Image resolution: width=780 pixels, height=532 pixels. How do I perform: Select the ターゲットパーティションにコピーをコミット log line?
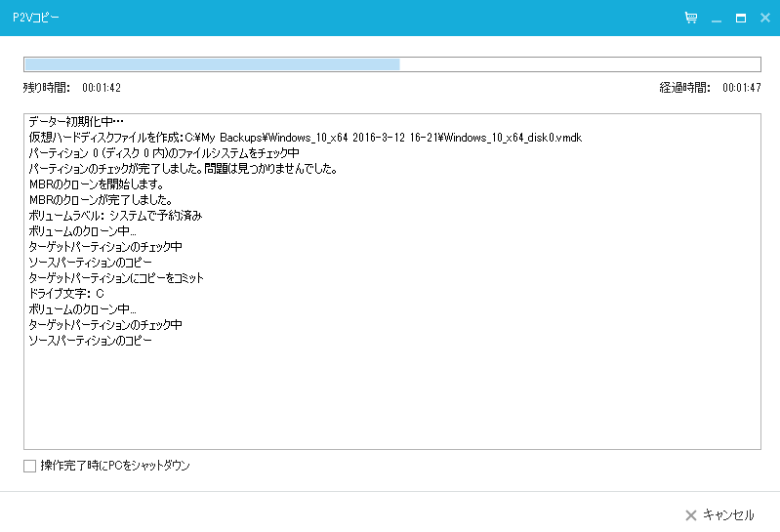(x=116, y=278)
